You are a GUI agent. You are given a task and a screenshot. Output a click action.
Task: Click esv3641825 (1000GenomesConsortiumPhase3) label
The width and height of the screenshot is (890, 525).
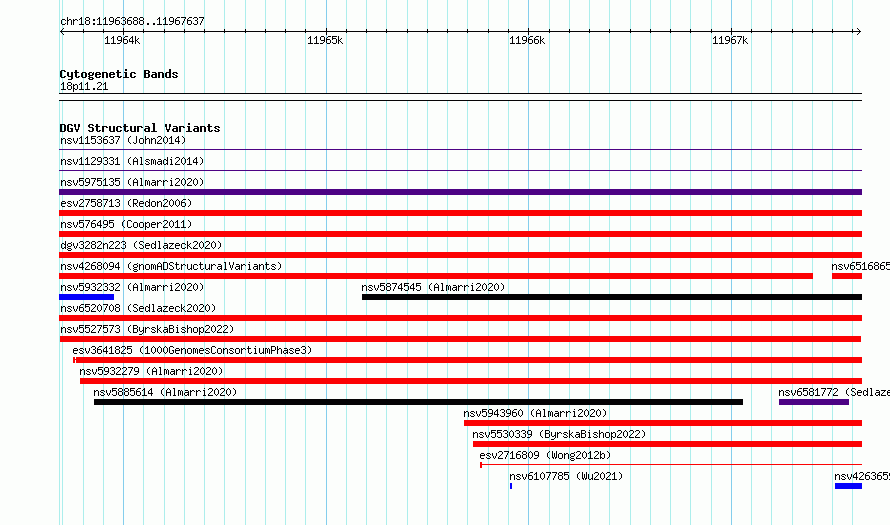point(192,350)
